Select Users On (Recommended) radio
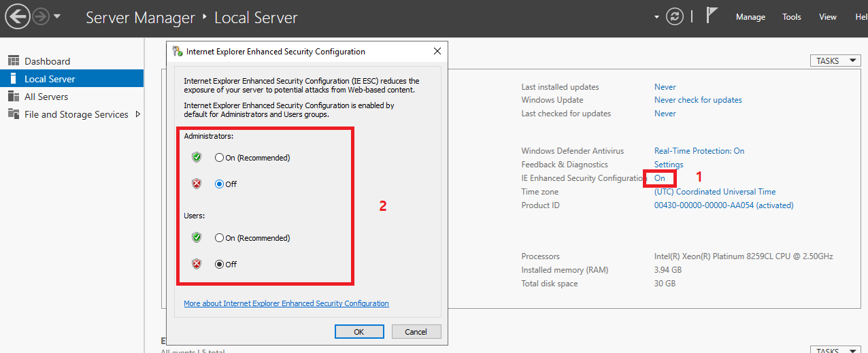The height and width of the screenshot is (353, 868). click(x=219, y=238)
